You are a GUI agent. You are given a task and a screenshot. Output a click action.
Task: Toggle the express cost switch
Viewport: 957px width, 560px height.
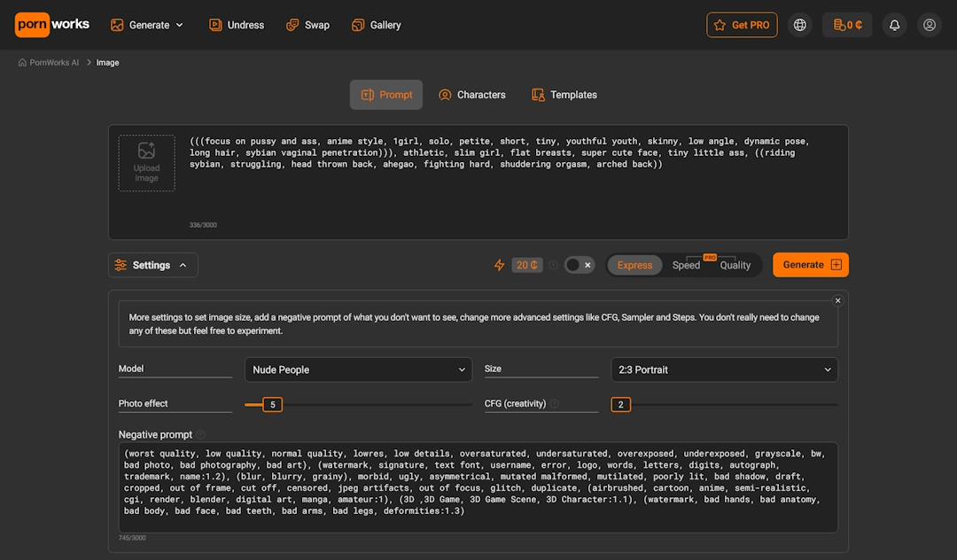tap(579, 264)
